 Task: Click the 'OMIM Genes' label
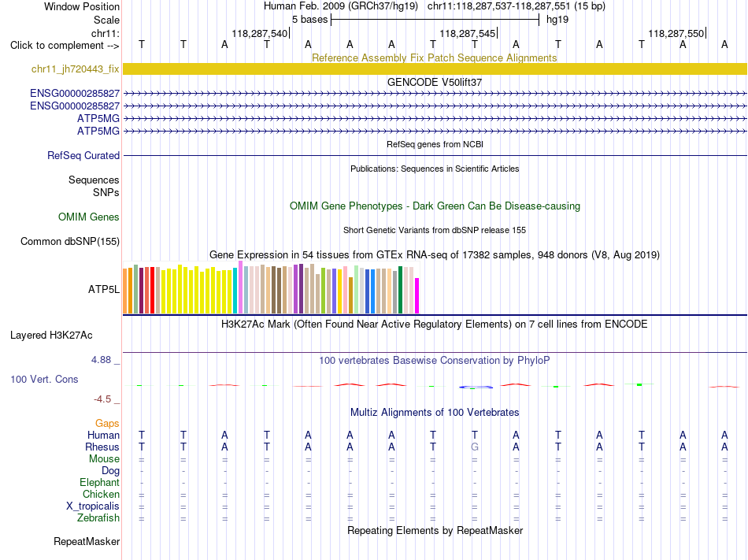click(89, 217)
